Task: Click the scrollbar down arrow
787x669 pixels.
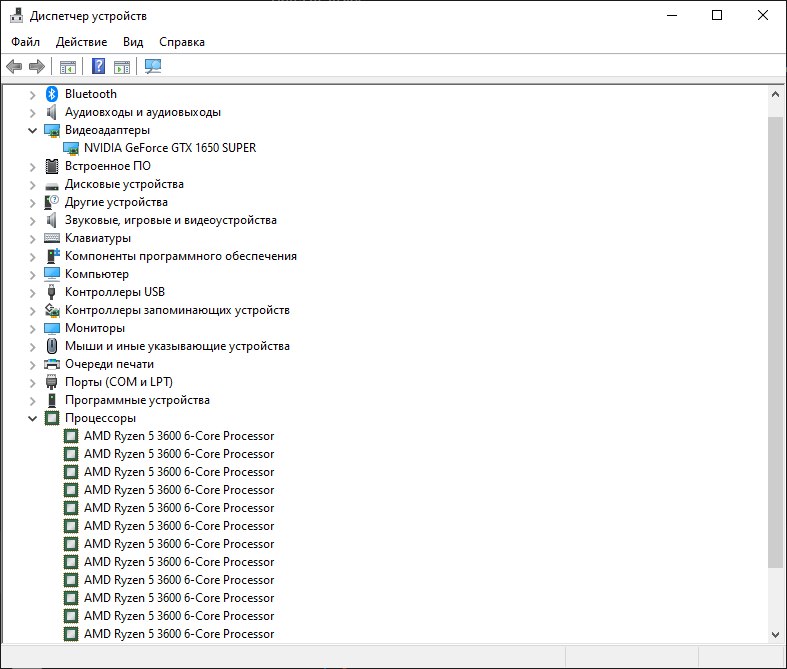Action: pos(775,634)
